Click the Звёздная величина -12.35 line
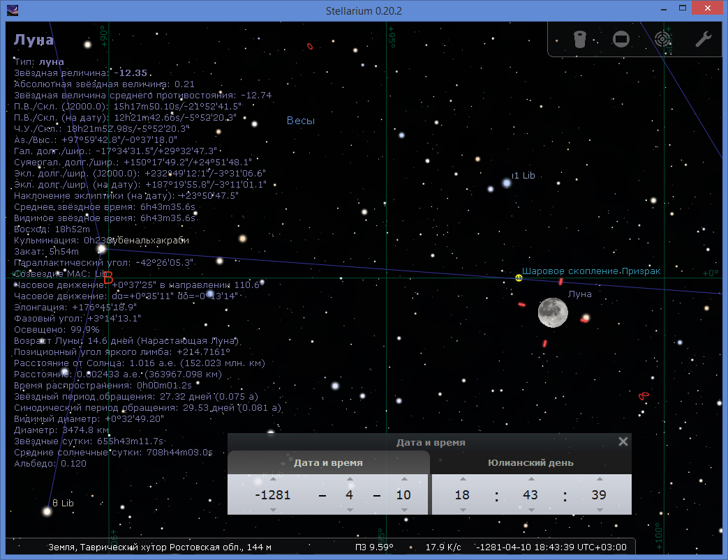The image size is (728, 560). (x=80, y=73)
